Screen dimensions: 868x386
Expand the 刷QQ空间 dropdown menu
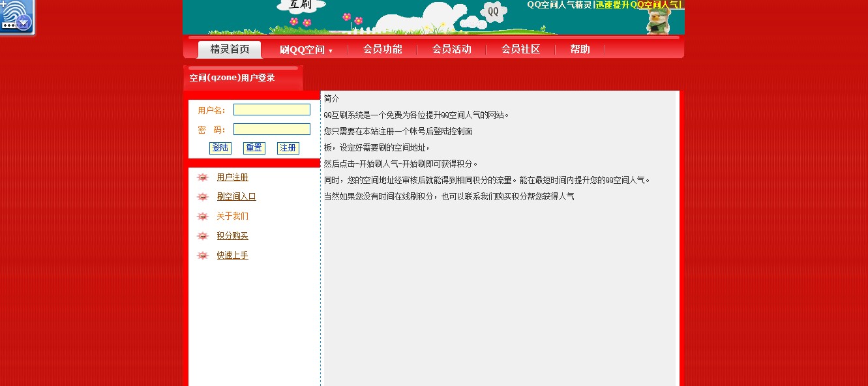(306, 50)
